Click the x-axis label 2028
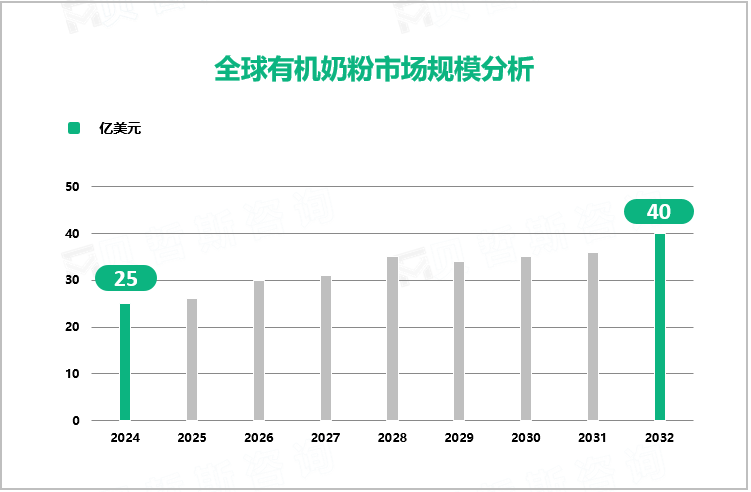 click(392, 438)
